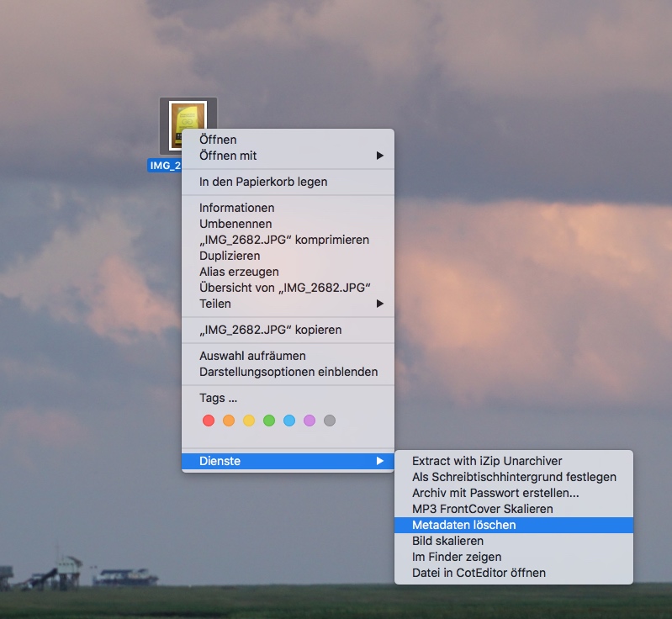This screenshot has height=619, width=672.
Task: Open the 'Dienste' submenu entry
Action: (x=288, y=461)
